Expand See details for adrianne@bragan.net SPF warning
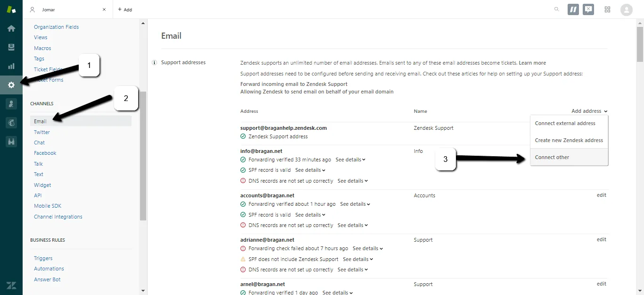This screenshot has height=295, width=644. pyautogui.click(x=358, y=260)
